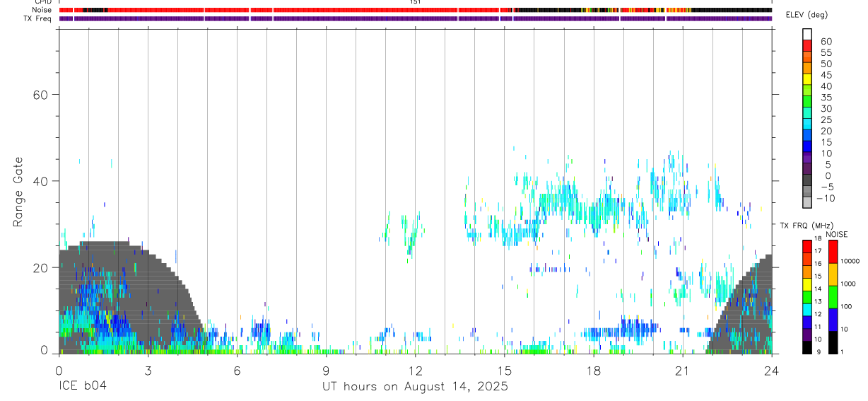The image size is (868, 401).
Task: Click the red segment of the ELEV color bar
Action: coord(807,45)
